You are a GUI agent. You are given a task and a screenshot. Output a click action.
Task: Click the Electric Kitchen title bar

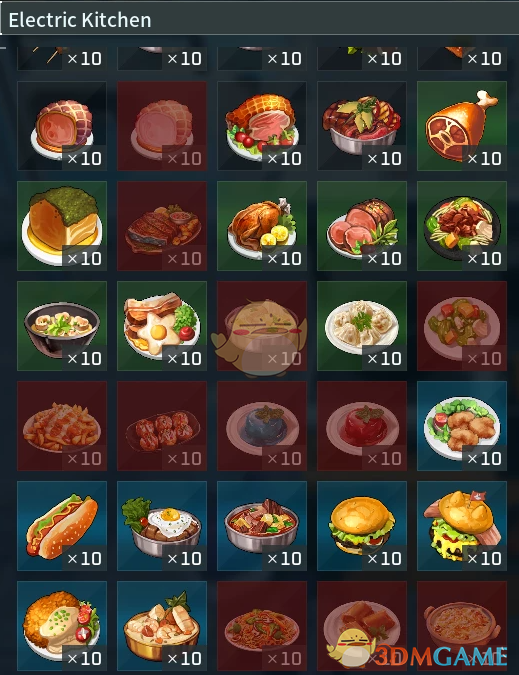coord(260,20)
